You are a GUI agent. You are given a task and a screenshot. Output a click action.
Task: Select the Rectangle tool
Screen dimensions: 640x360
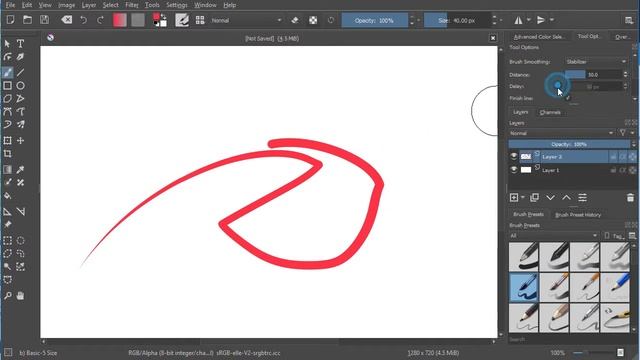pyautogui.click(x=7, y=86)
